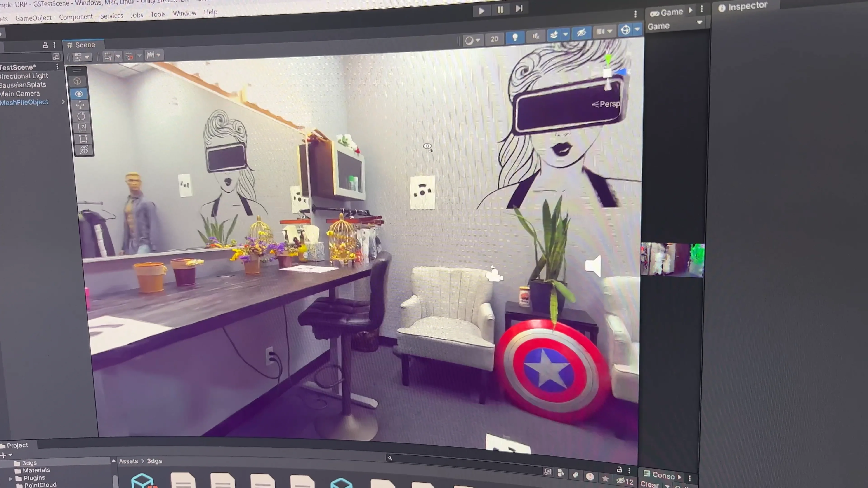This screenshot has width=868, height=488.
Task: Toggle scene effects (skybox/fx) button
Action: click(554, 34)
